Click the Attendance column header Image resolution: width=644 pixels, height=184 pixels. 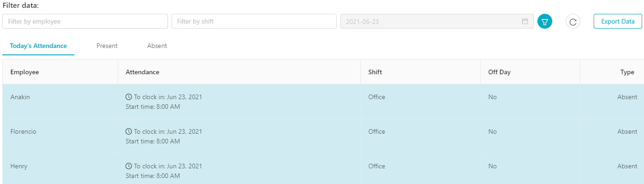pos(239,72)
